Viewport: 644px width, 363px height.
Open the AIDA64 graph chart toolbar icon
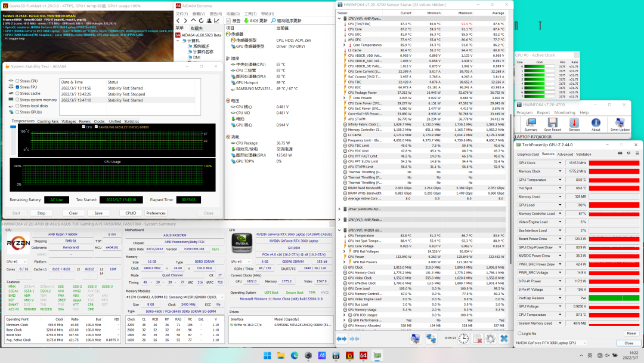pos(217,20)
